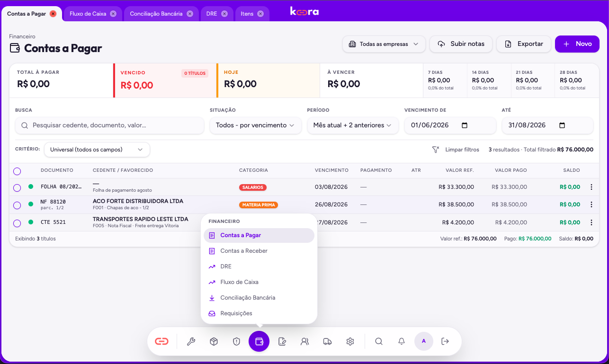Open the truck logistics module in dock
This screenshot has width=609, height=364.
(x=328, y=341)
